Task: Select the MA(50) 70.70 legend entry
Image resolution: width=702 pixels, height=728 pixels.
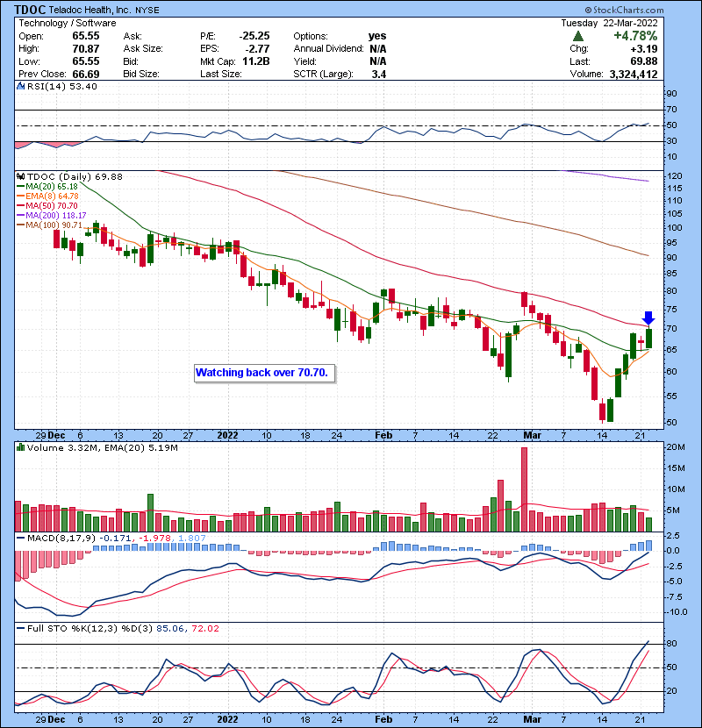Action: point(47,206)
